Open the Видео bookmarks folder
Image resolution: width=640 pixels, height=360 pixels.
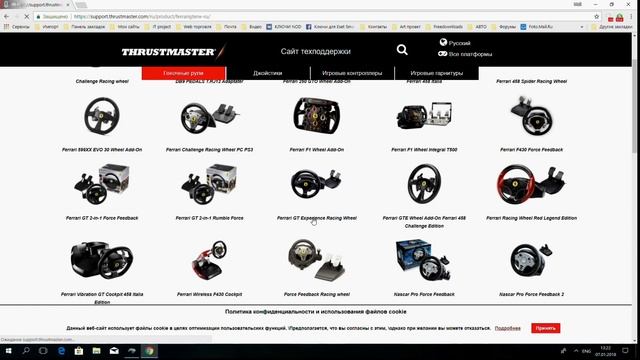[252, 27]
